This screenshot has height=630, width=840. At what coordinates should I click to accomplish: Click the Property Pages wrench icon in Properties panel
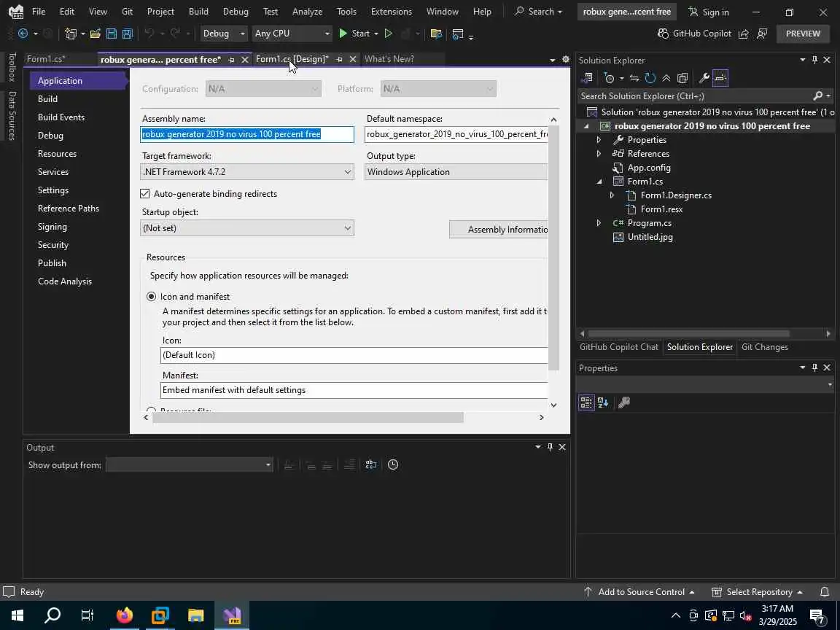tap(624, 402)
